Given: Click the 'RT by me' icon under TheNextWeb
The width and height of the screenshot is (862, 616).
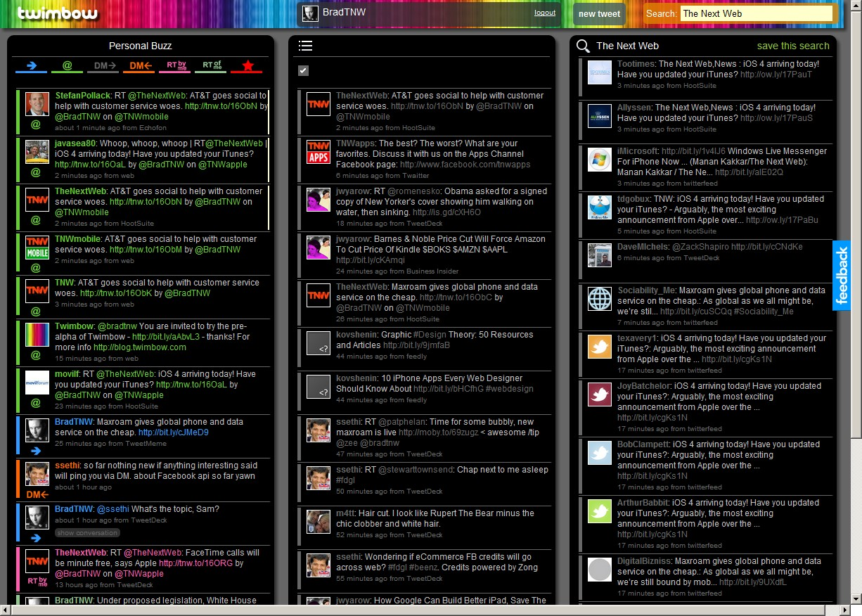Looking at the screenshot, I should pos(37,581).
